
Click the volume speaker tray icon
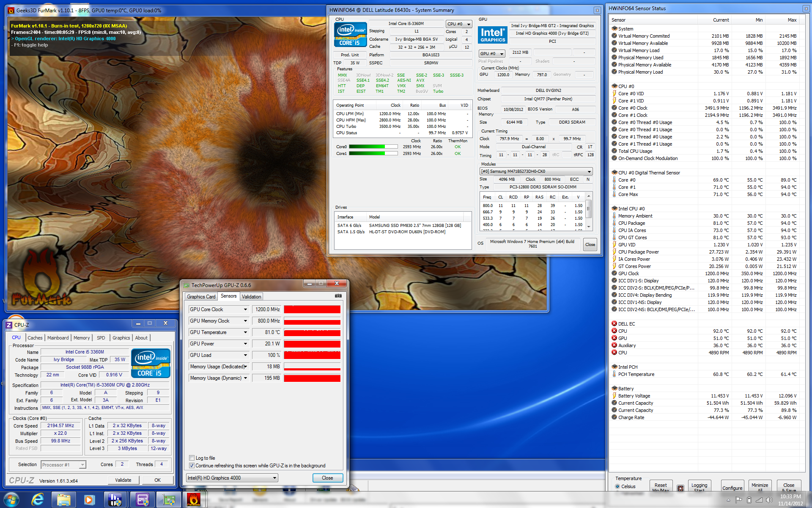tap(769, 500)
